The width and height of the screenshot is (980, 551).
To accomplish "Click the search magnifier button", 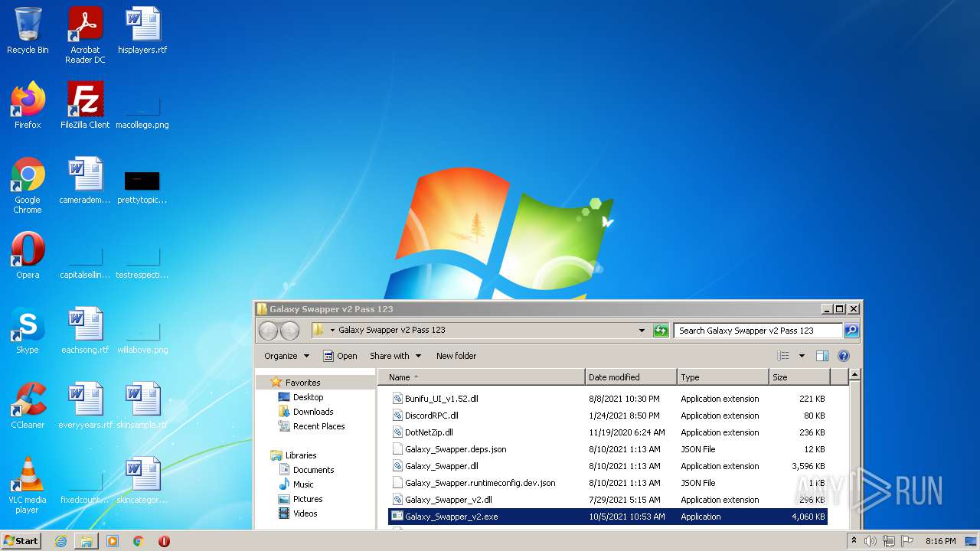I will point(851,331).
